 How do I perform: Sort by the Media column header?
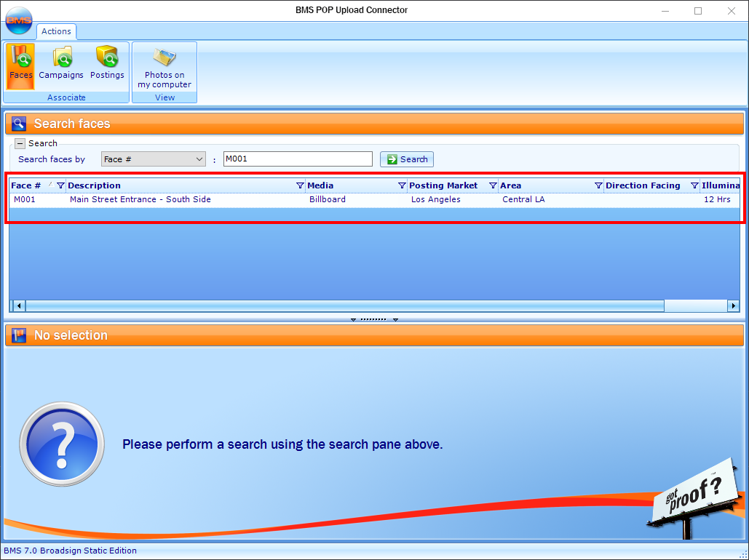tap(320, 185)
